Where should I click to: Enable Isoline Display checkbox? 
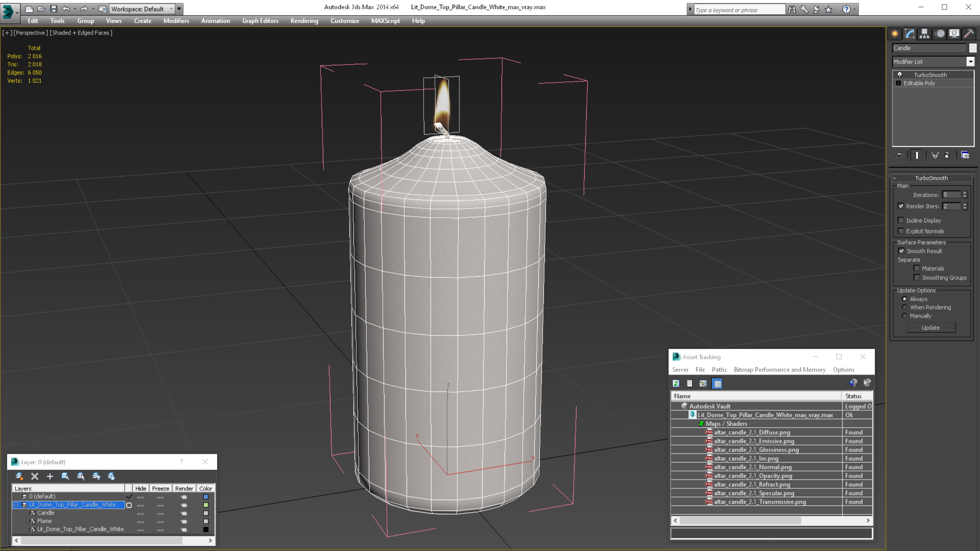901,220
